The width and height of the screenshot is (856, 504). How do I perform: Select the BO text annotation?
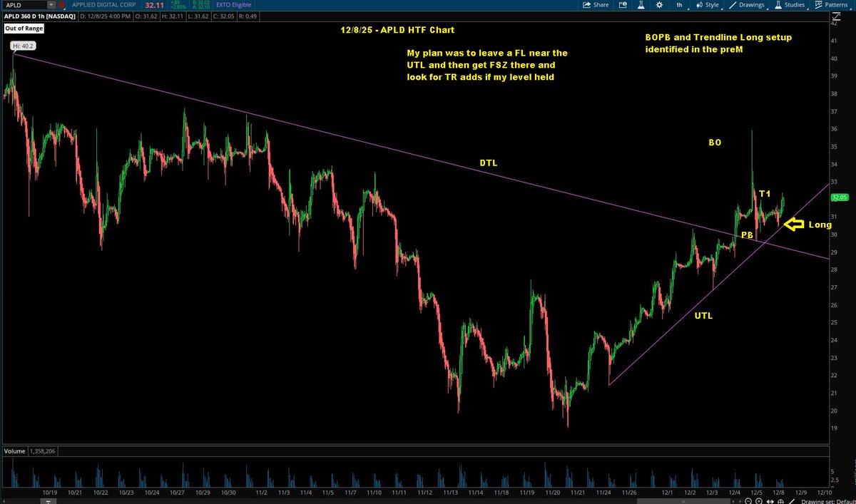715,143
